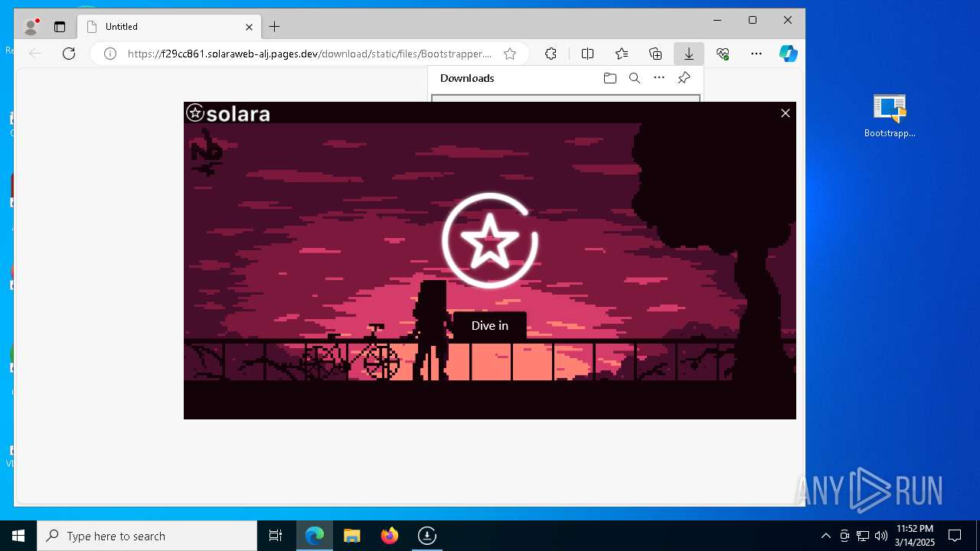The image size is (980, 551).
Task: Click the taskbar search box
Action: point(147,536)
